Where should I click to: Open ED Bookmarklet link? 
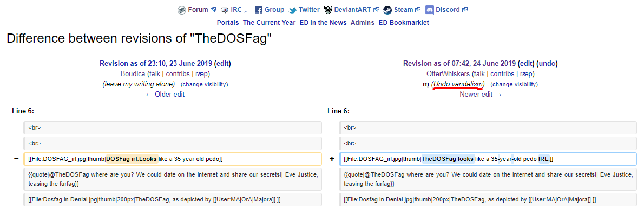pos(404,23)
